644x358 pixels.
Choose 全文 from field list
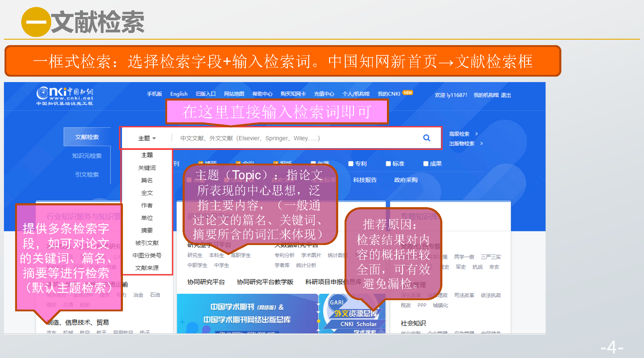[147, 193]
